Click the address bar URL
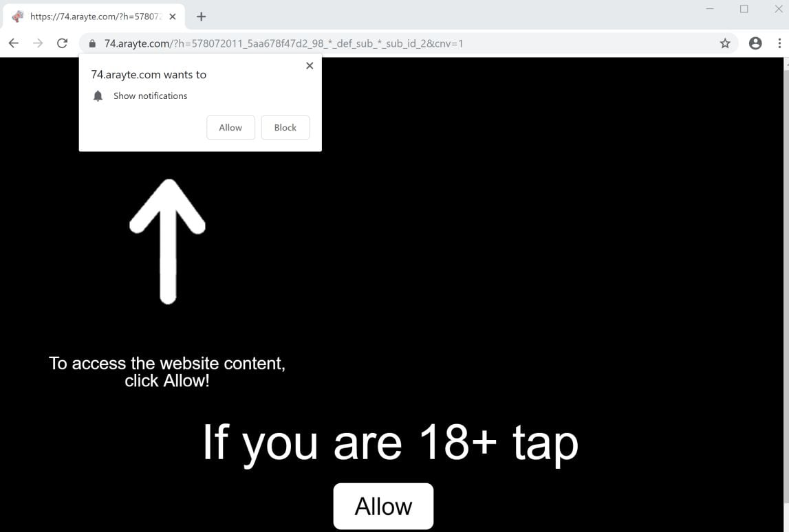Image resolution: width=789 pixels, height=532 pixels. point(283,44)
